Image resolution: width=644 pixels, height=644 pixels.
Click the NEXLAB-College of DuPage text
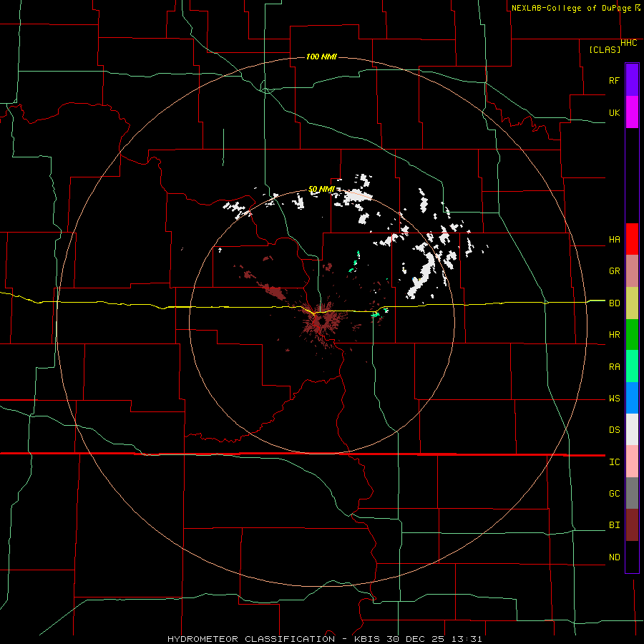pyautogui.click(x=571, y=8)
